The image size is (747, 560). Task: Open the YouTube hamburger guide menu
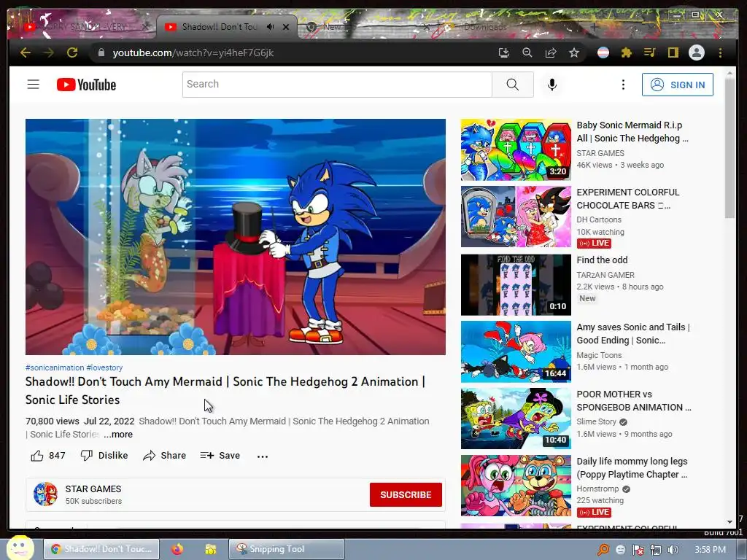(x=34, y=85)
